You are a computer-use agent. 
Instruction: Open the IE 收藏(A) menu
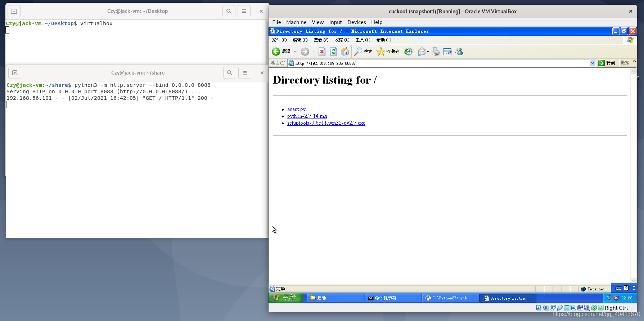coord(342,40)
